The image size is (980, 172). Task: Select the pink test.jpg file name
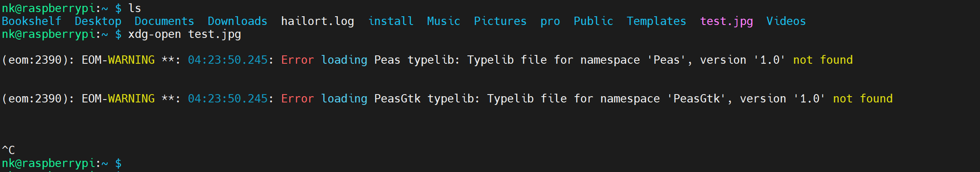click(x=726, y=21)
